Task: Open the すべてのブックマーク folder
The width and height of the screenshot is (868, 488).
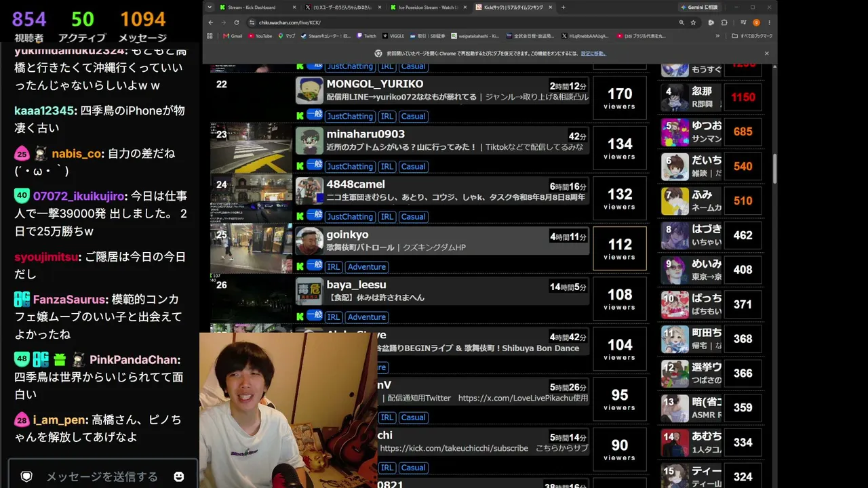Action: pos(752,36)
